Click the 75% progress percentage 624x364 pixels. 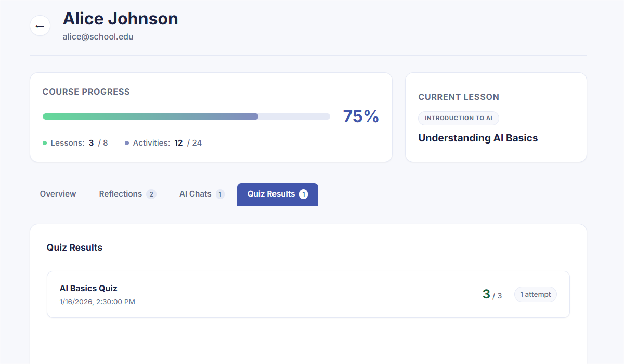[x=360, y=116]
